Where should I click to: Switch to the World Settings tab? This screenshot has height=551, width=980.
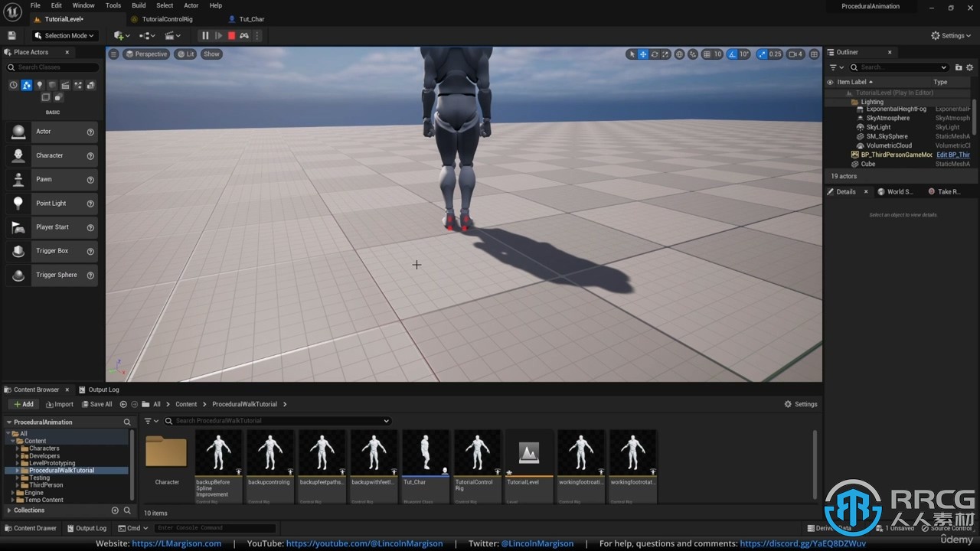[896, 192]
